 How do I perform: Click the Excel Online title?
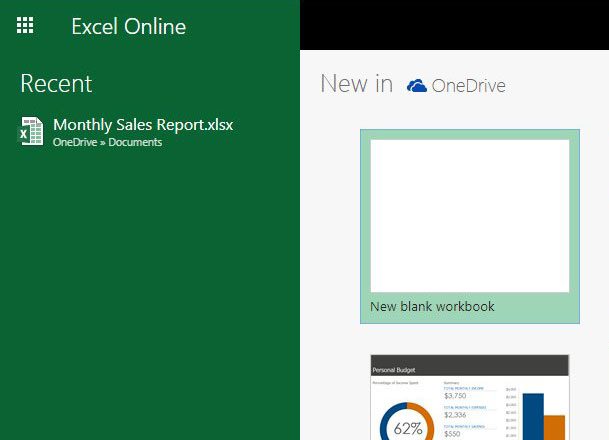pyautogui.click(x=129, y=26)
